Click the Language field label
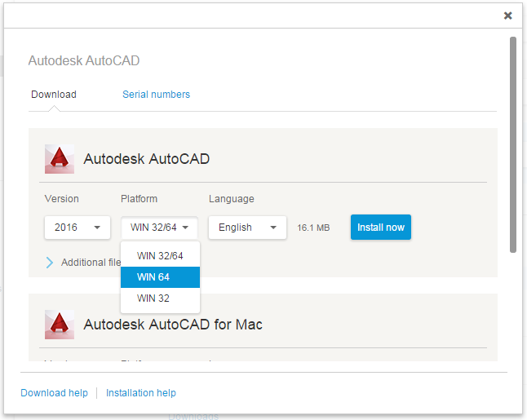 (x=231, y=199)
